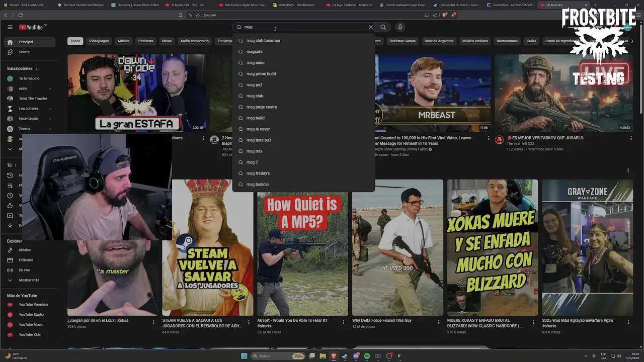
Task: Start voice search with the microphone icon
Action: pos(400,27)
